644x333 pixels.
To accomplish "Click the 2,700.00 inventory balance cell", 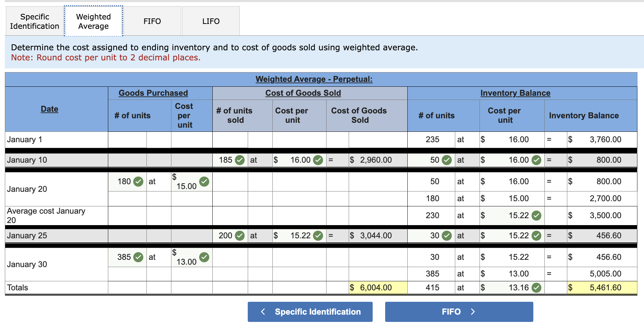I will tap(602, 198).
